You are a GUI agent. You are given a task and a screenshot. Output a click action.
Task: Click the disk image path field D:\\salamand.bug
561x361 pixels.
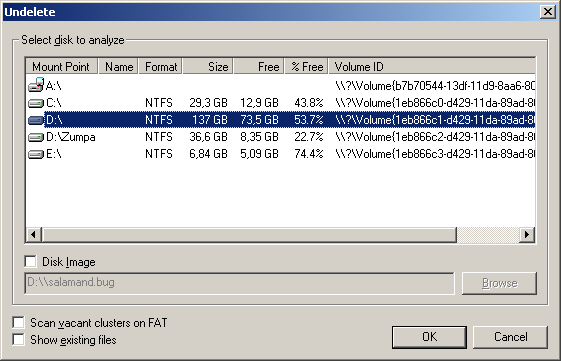point(239,283)
